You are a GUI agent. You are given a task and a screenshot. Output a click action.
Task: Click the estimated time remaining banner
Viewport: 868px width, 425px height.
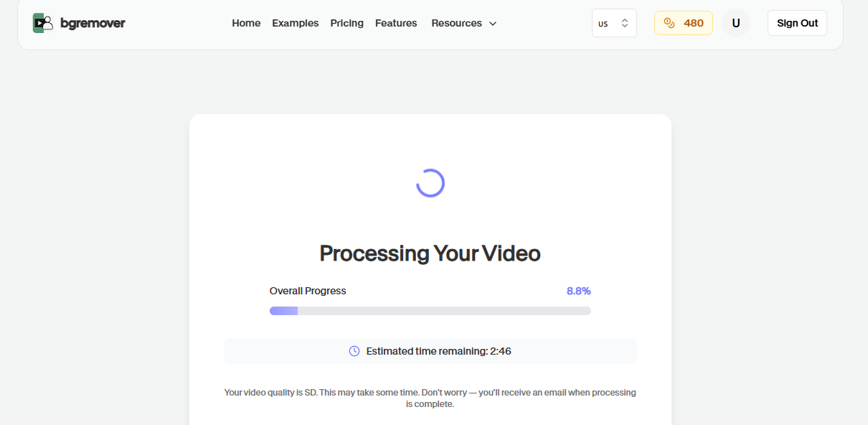click(430, 350)
